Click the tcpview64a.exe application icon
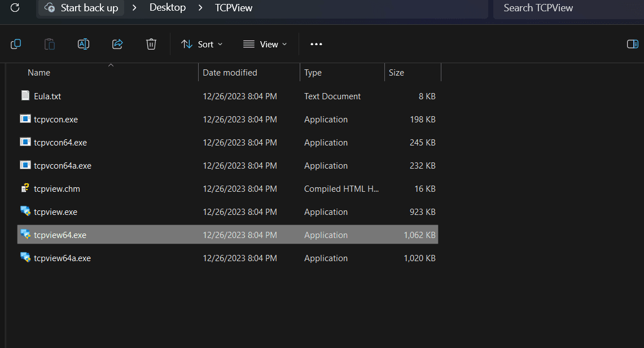644x348 pixels. [25, 257]
